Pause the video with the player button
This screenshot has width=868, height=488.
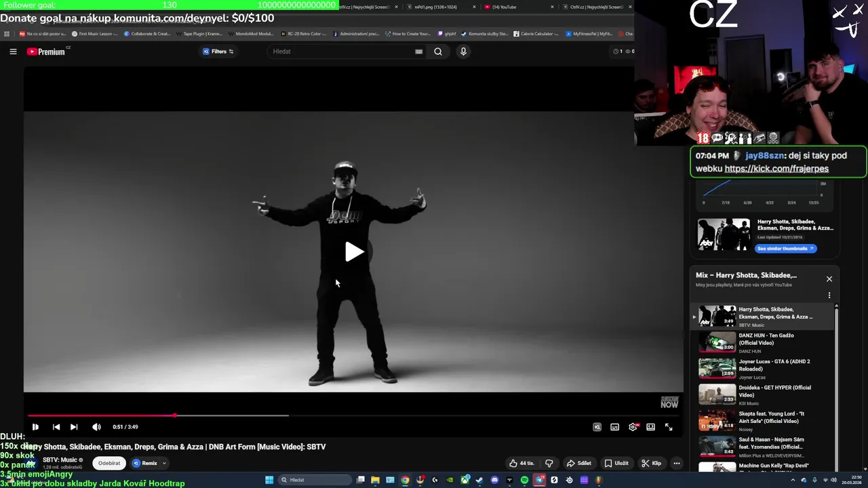pos(35,427)
